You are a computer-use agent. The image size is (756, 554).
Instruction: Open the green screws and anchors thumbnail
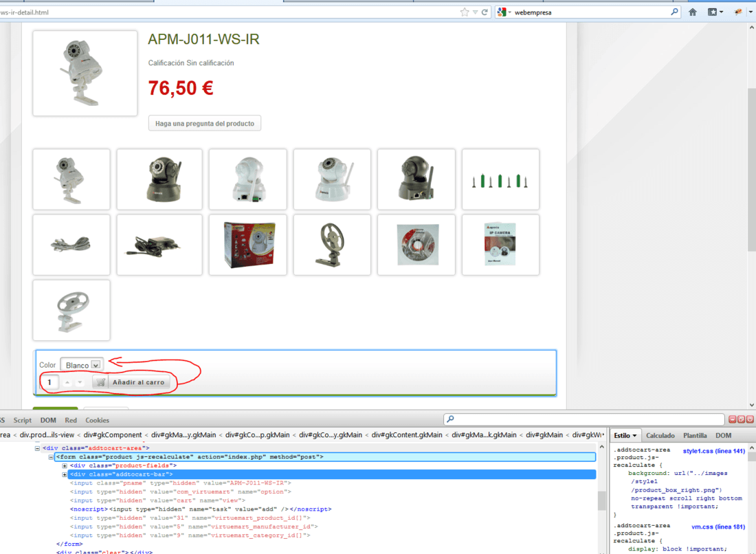tap(500, 179)
